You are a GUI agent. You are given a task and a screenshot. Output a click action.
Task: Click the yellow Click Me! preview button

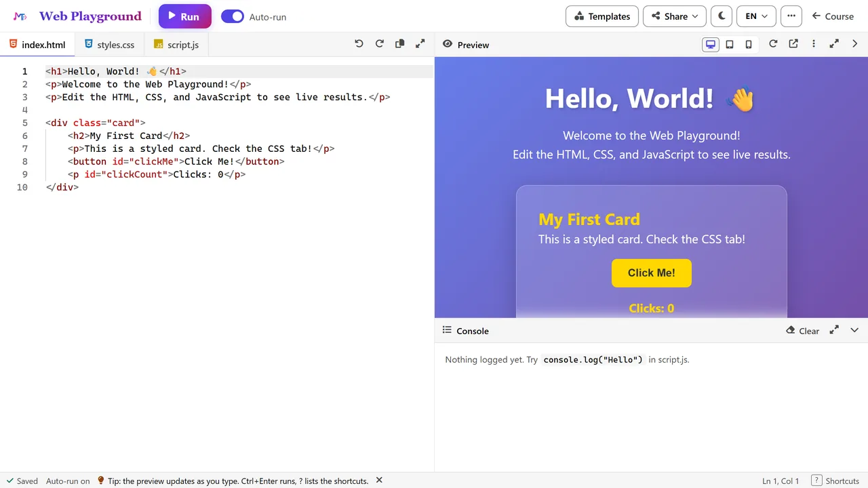click(652, 273)
